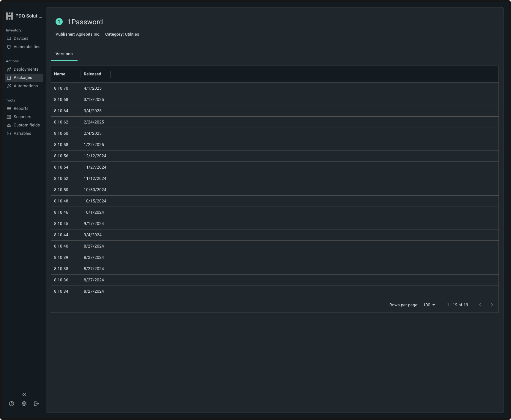Click release date 10/30/2024
This screenshot has height=420, width=511.
[95, 190]
